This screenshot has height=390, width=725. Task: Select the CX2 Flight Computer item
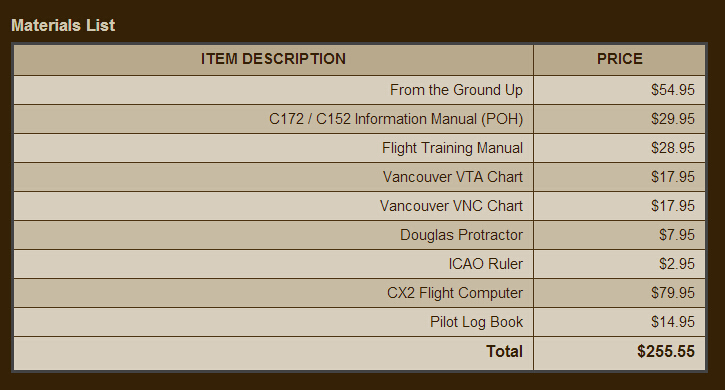[x=455, y=293]
